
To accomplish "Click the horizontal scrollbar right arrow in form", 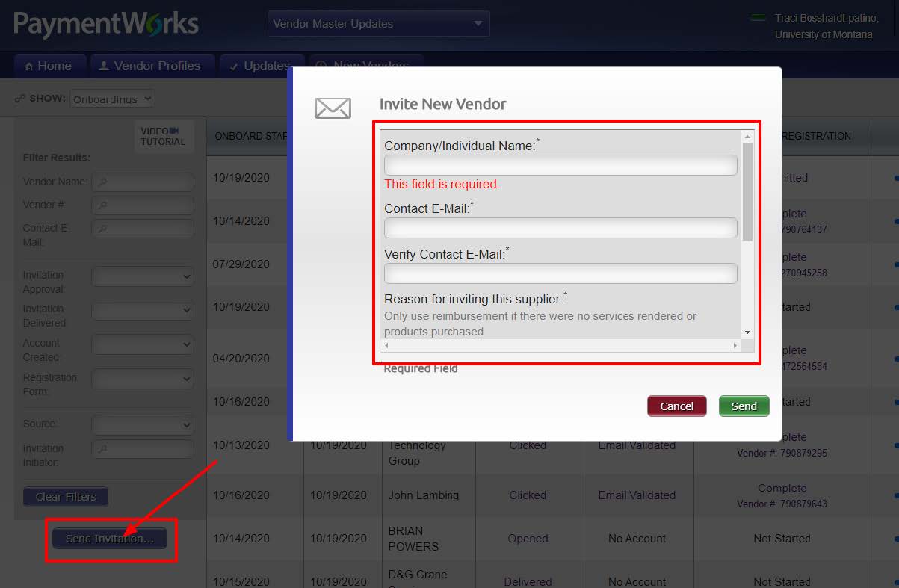I will coord(735,346).
